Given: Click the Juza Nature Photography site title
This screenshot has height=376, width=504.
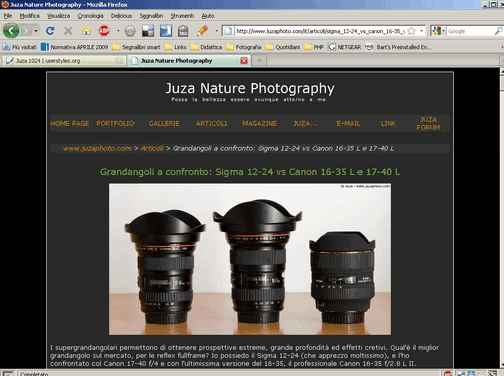Looking at the screenshot, I should (x=250, y=88).
